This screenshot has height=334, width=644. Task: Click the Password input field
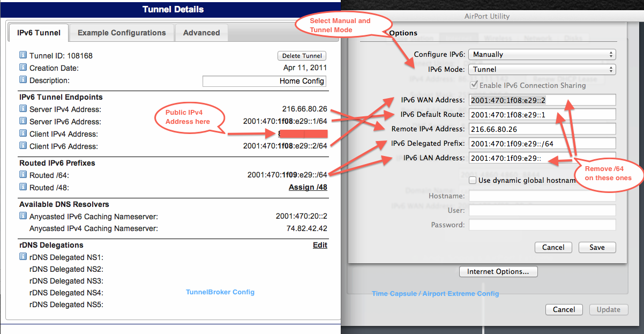pyautogui.click(x=542, y=225)
